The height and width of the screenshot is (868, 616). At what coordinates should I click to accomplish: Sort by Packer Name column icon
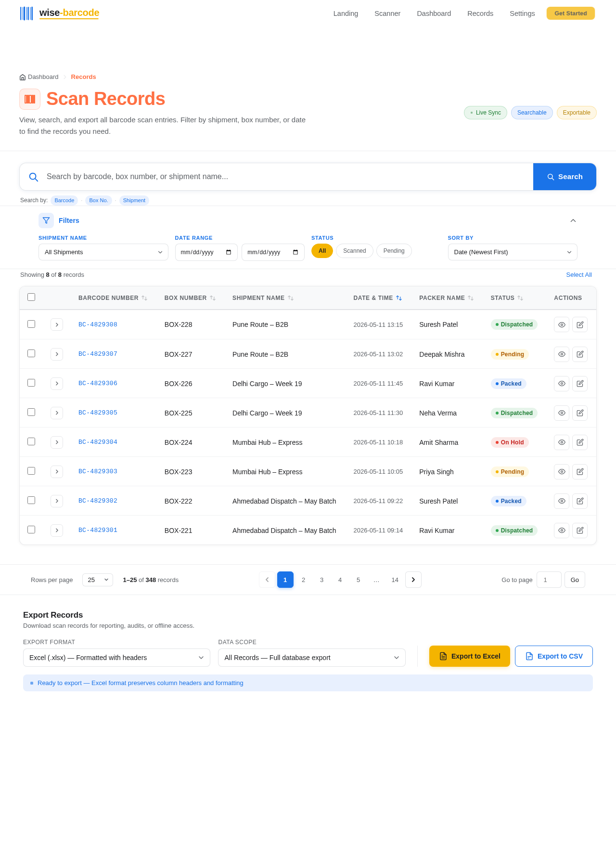[x=471, y=298]
